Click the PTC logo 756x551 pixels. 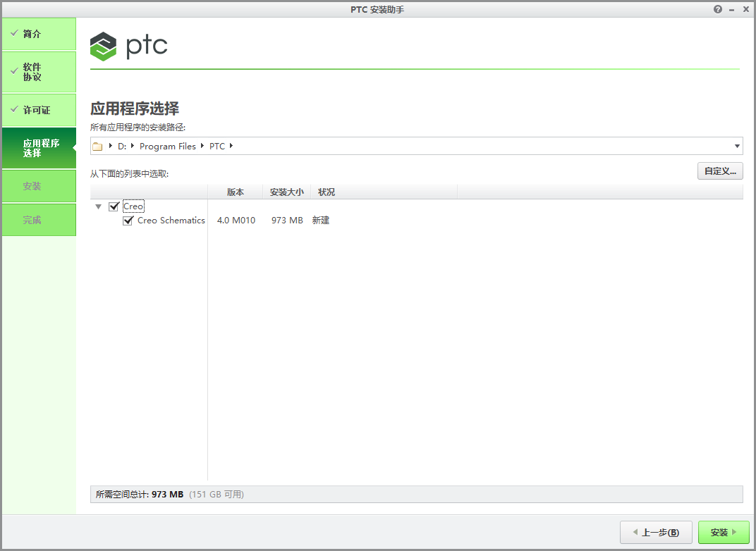(x=129, y=47)
